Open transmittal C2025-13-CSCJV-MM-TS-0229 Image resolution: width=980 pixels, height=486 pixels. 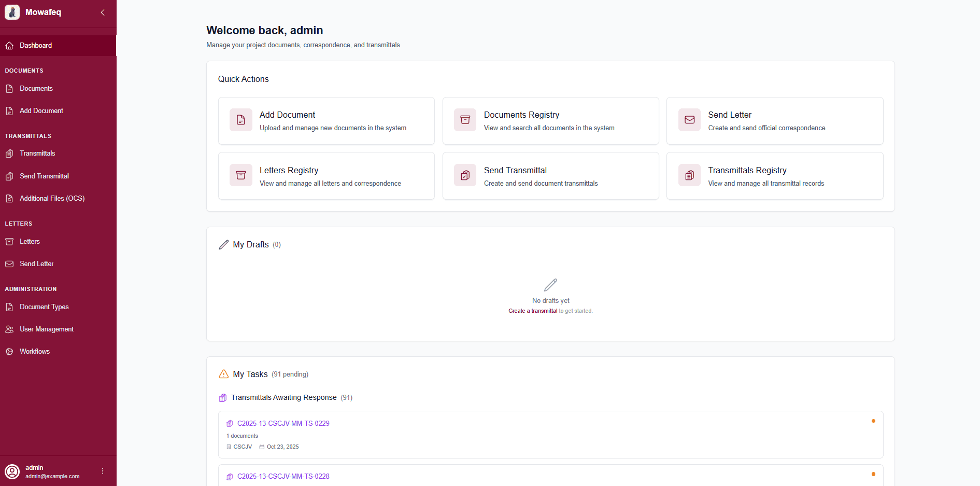[283, 423]
